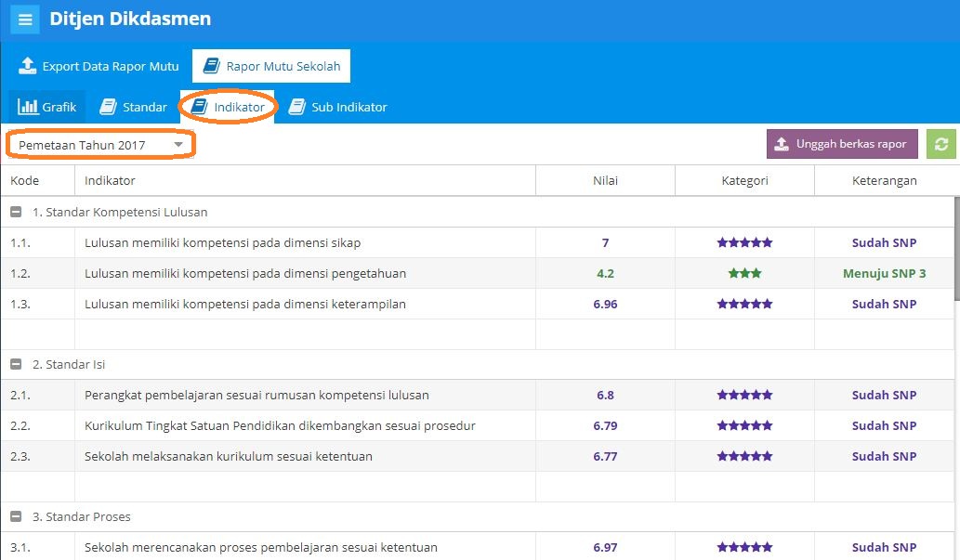Click 'Menuju SNP 3' in Keterangan
This screenshot has height=560, width=960.
tap(884, 274)
